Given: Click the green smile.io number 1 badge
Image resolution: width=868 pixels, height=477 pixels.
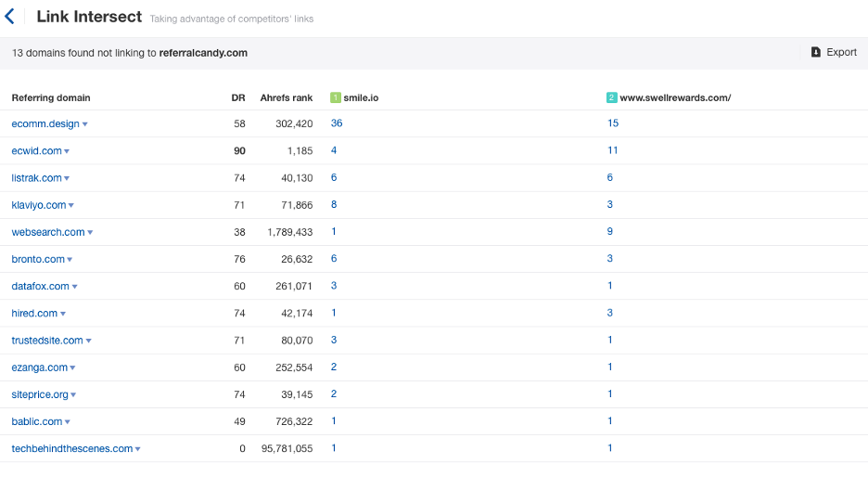Looking at the screenshot, I should [x=335, y=97].
